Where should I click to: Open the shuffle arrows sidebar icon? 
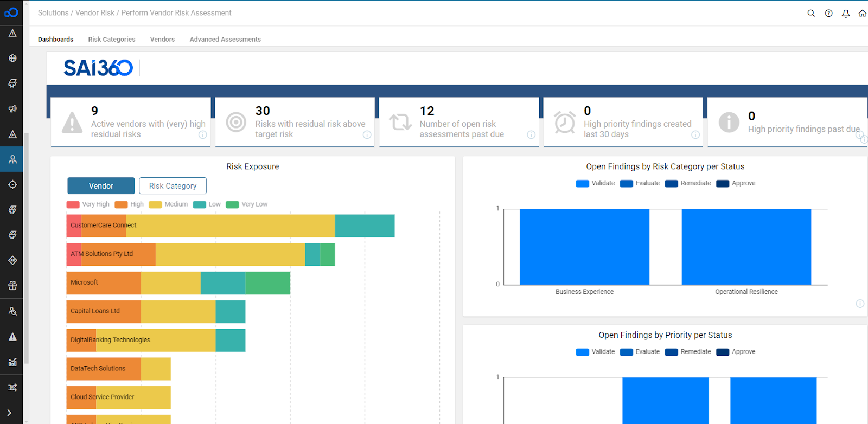(x=12, y=387)
